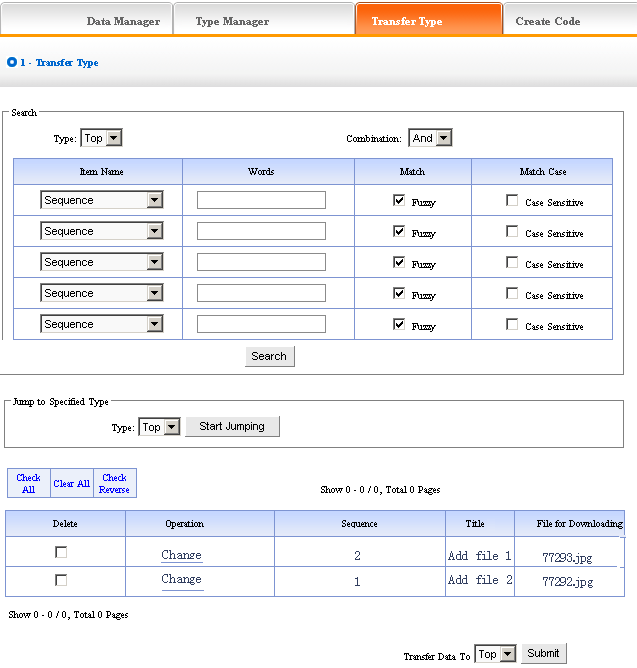Enable Case Sensitive in the first row

pyautogui.click(x=512, y=200)
